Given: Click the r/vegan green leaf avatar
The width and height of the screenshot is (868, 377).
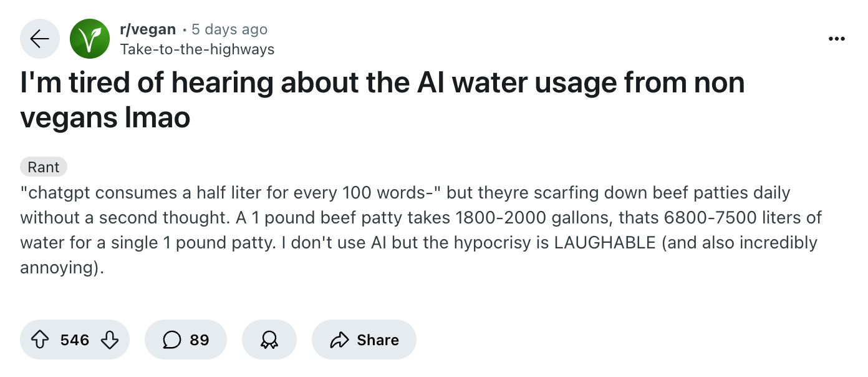Looking at the screenshot, I should 89,39.
